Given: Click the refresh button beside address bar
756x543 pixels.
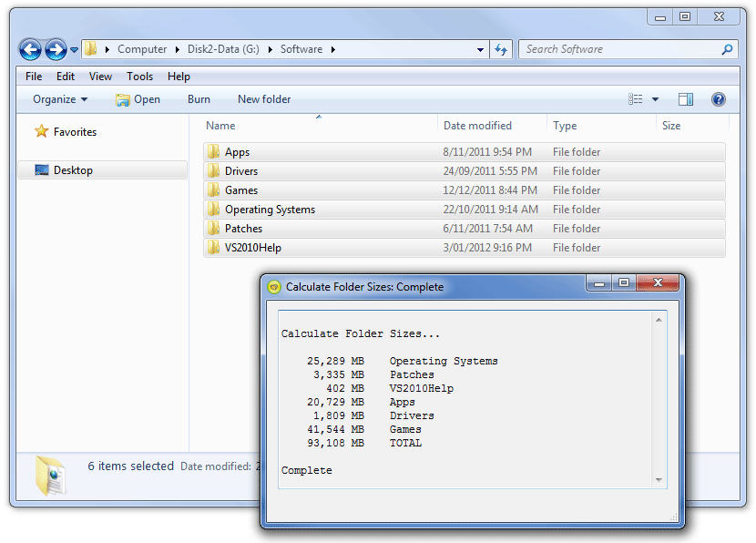Looking at the screenshot, I should (x=502, y=49).
